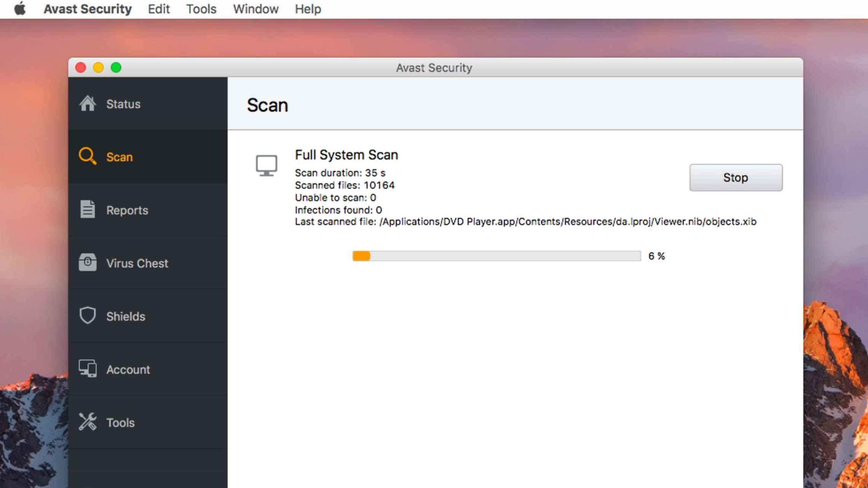Click the Help menu bar item

pos(308,9)
